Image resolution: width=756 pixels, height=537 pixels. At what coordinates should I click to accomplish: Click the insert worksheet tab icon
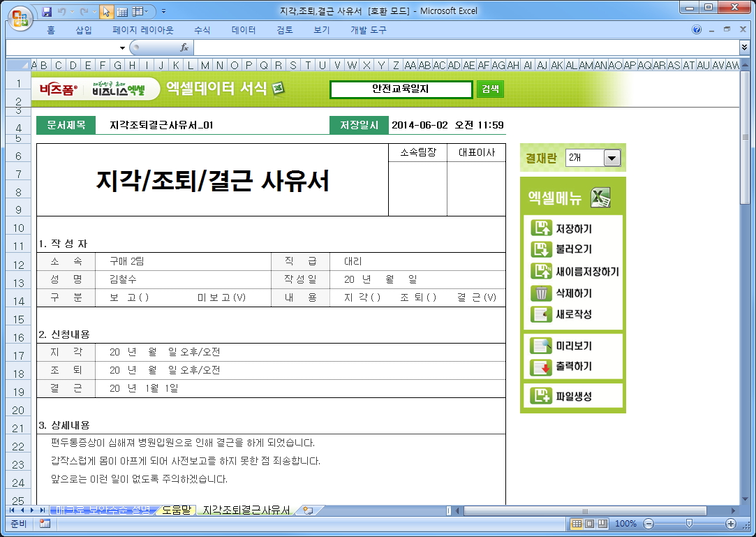tap(308, 510)
